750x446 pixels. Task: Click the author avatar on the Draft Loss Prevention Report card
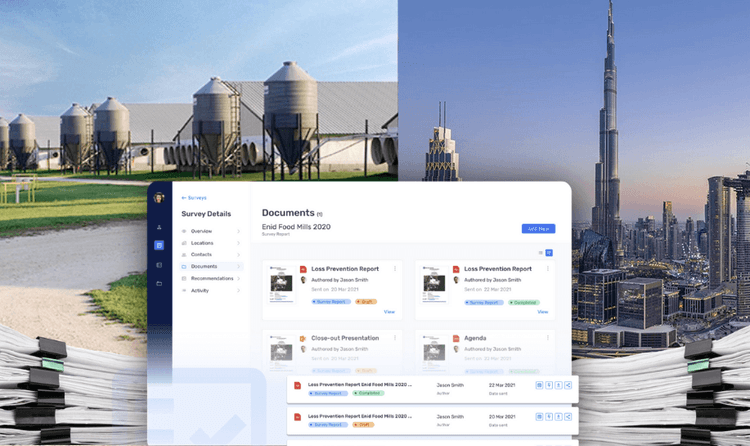(x=303, y=280)
